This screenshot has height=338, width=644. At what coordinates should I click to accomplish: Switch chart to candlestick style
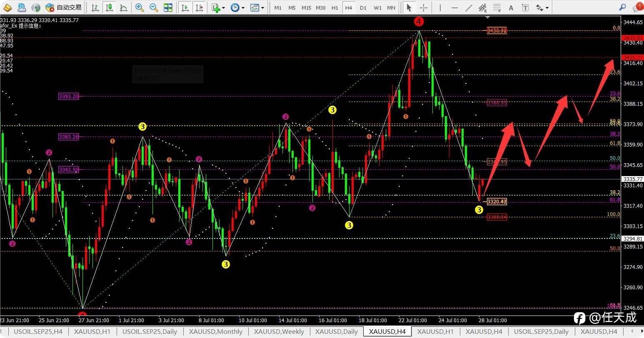109,7
